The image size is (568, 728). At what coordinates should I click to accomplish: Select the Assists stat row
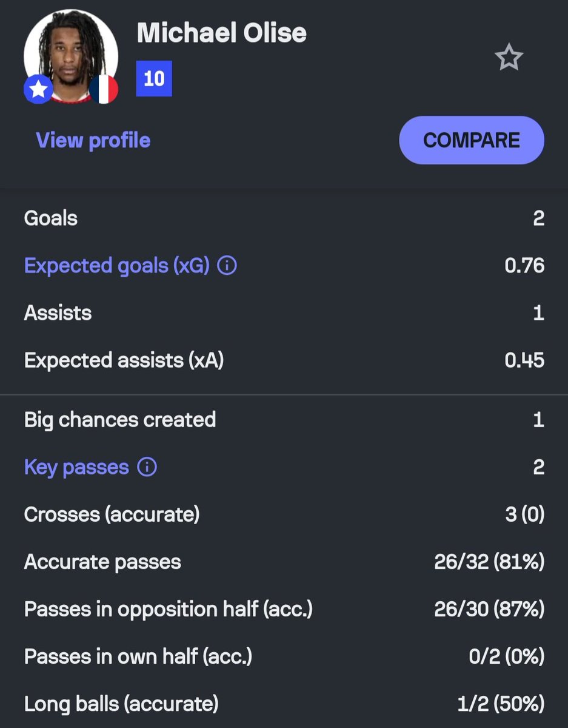tap(284, 313)
